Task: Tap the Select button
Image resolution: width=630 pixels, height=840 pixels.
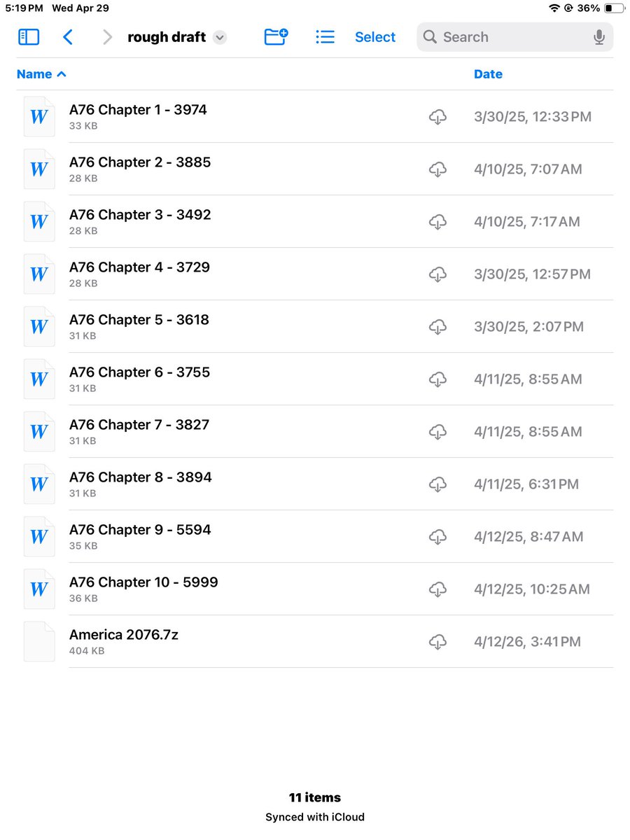Action: tap(375, 37)
